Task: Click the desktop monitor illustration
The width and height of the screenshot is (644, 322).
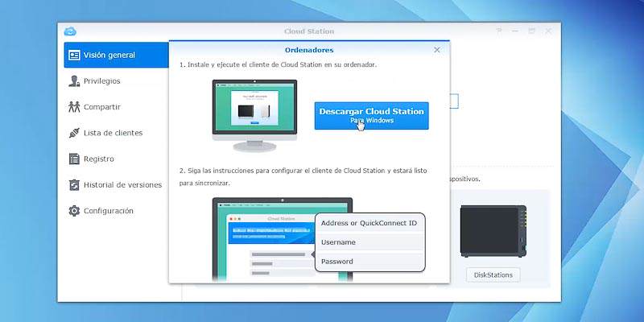Action: coord(254,116)
